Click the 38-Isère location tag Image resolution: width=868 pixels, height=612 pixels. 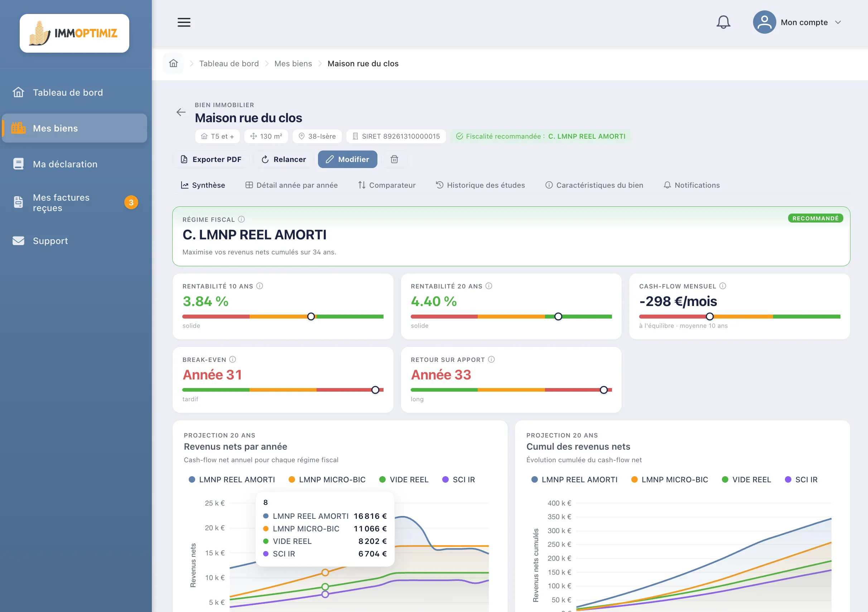[317, 136]
